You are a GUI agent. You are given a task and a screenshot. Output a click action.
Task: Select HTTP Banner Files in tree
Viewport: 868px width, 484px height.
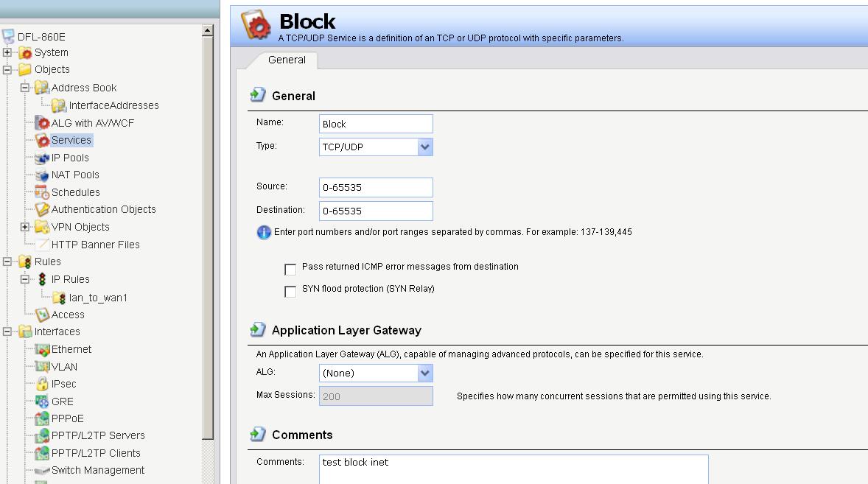pyautogui.click(x=95, y=245)
